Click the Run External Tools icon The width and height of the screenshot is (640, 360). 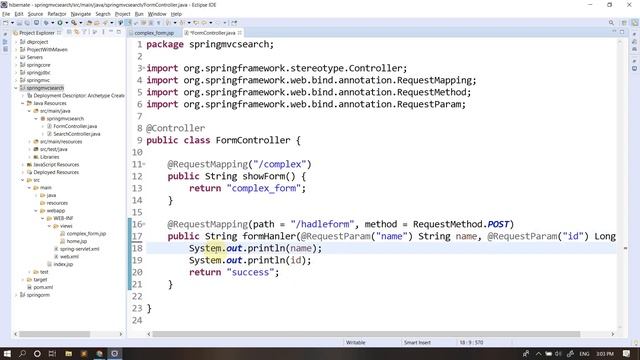coord(74,23)
